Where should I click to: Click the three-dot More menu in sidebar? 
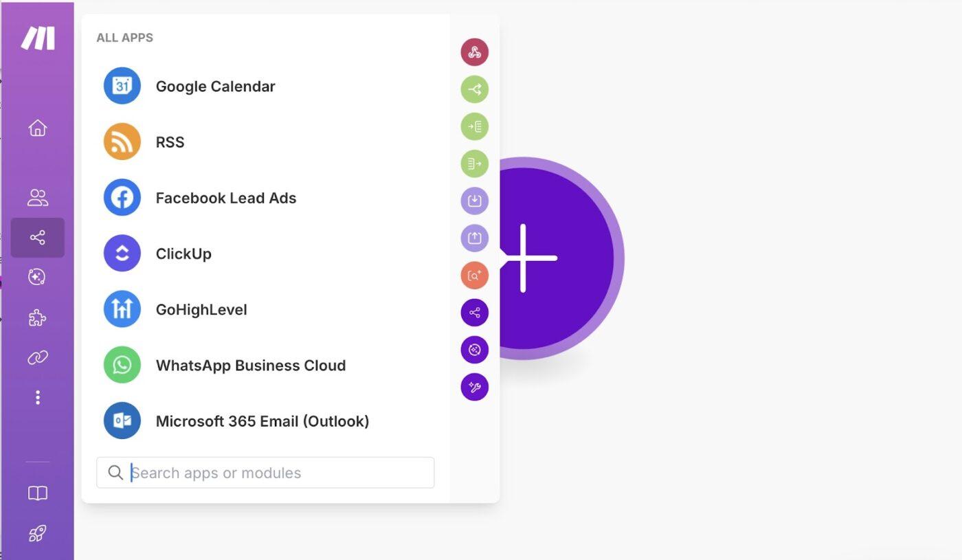[x=38, y=397]
